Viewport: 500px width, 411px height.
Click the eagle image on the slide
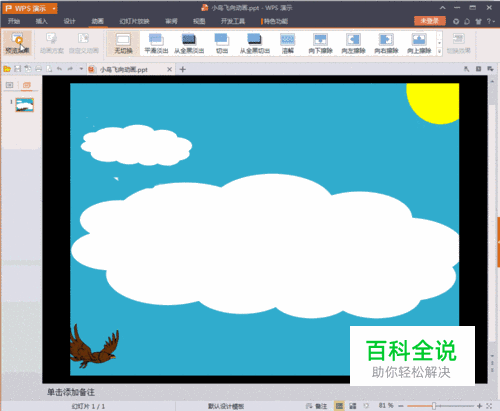point(94,347)
